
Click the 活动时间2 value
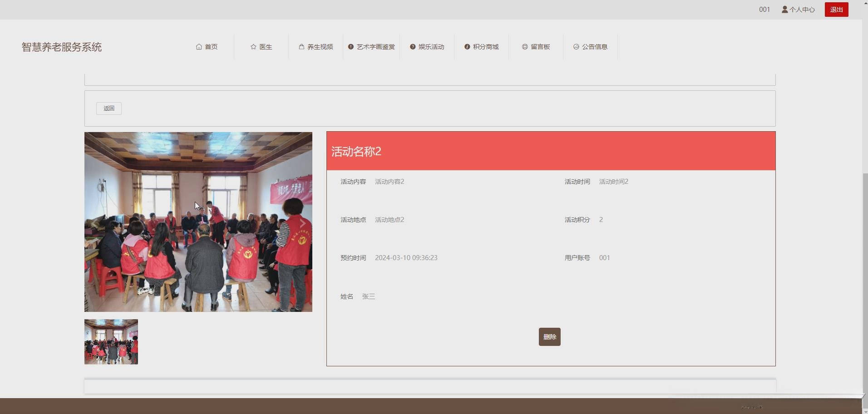tap(614, 182)
